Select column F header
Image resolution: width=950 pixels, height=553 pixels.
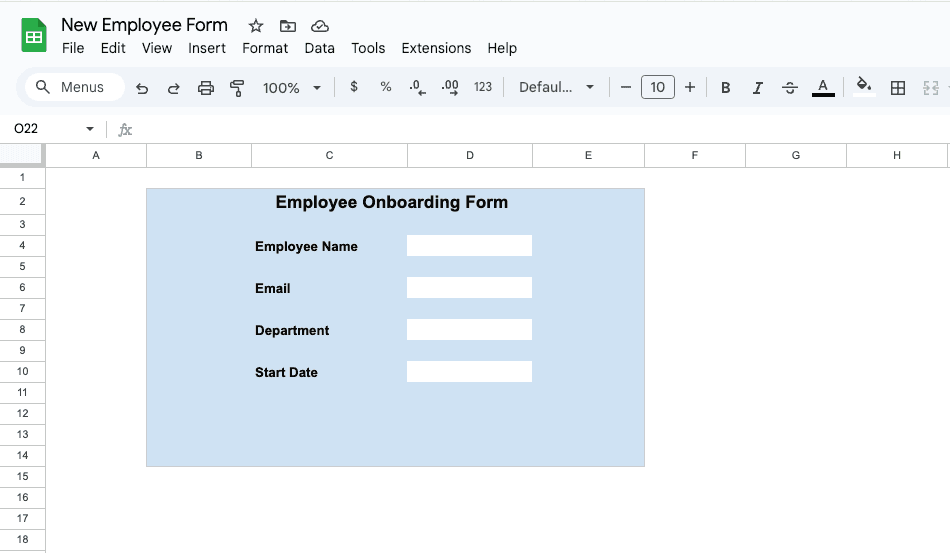[x=694, y=156]
